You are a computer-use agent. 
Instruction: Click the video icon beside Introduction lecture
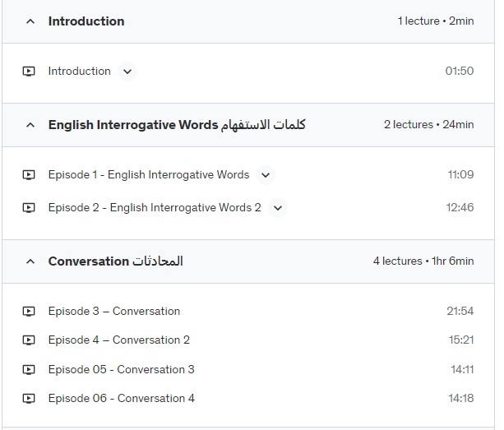[29, 71]
